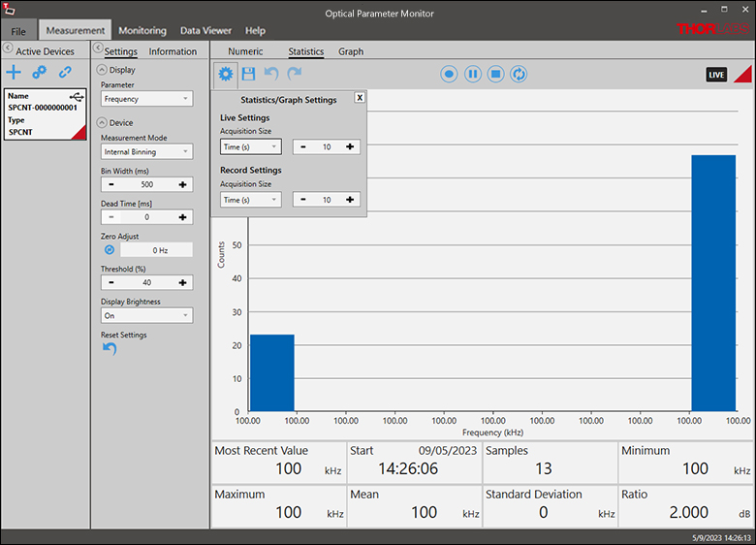Stop the measurement with the square icon
Viewport: 756px width, 545px height.
495,74
